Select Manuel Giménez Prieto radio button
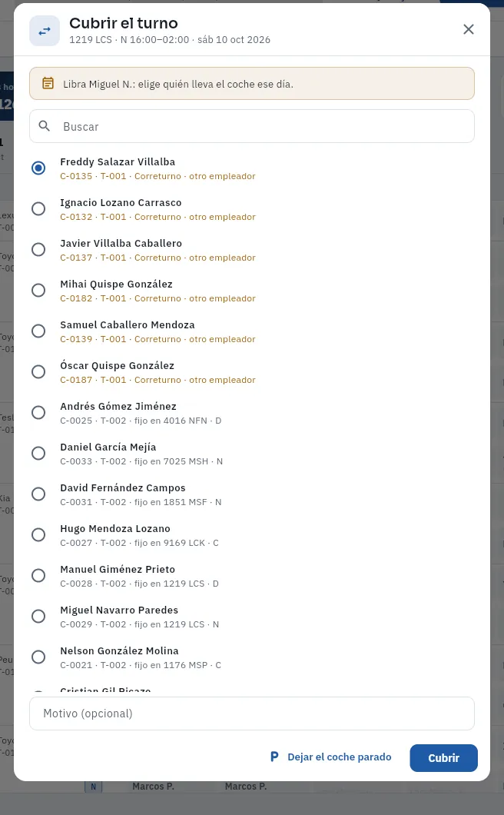 click(38, 576)
